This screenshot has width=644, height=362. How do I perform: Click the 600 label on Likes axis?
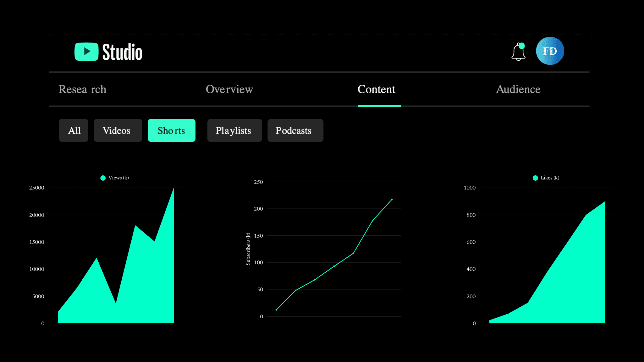pos(471,242)
